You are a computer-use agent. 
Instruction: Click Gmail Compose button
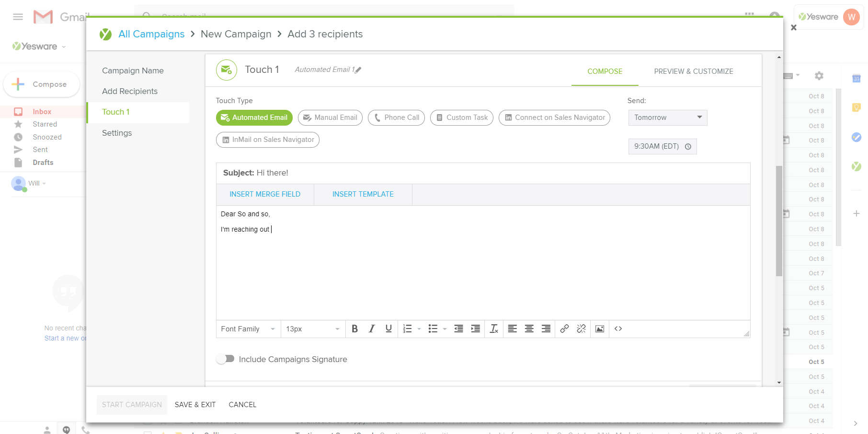point(42,84)
